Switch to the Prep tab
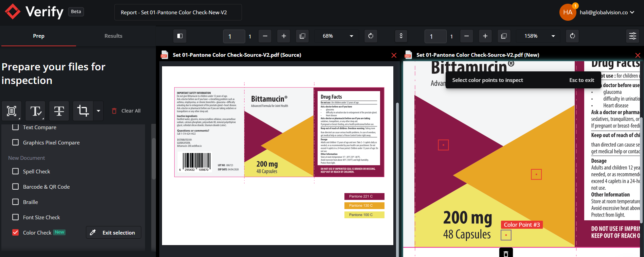 click(39, 36)
